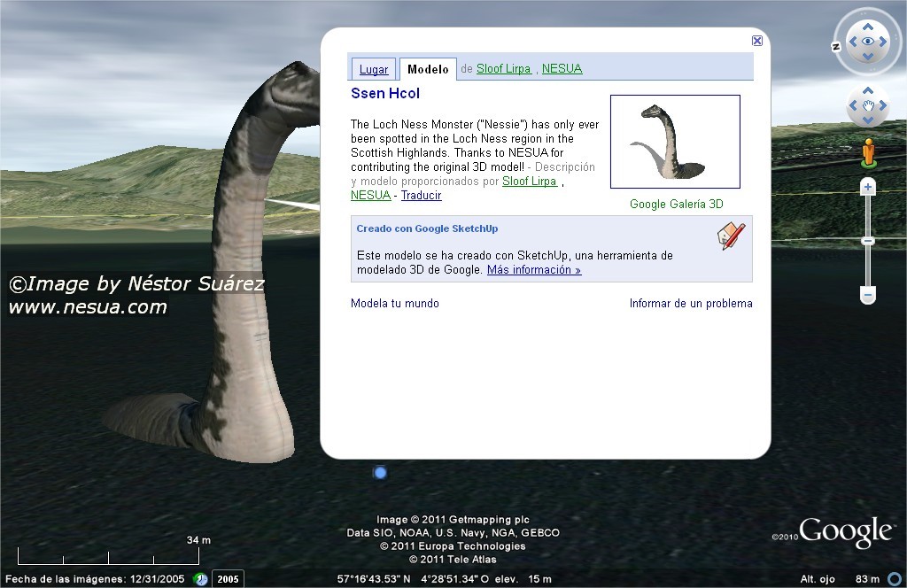Click the hand icon on move joystick
Image resolution: width=907 pixels, height=588 pixels.
tap(868, 107)
